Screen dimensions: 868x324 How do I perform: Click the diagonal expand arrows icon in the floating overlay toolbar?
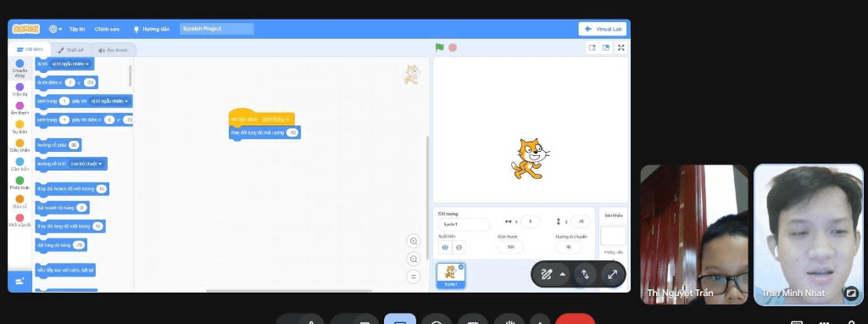(612, 274)
